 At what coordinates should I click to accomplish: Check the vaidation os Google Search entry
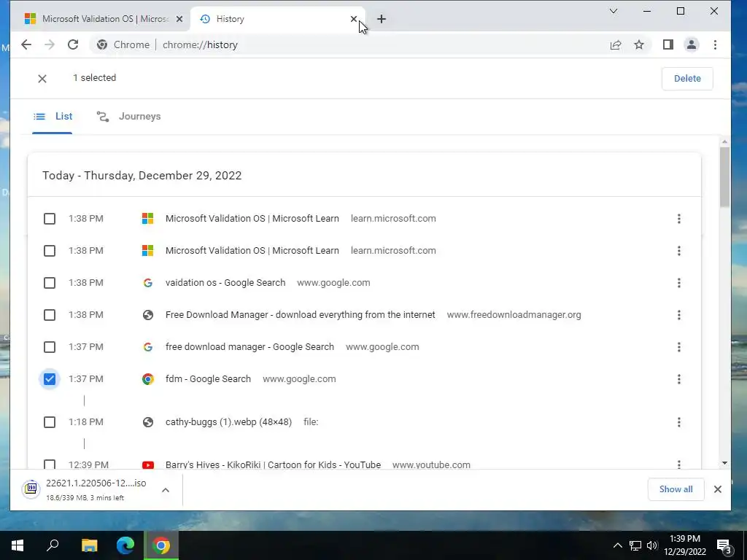pyautogui.click(x=50, y=283)
